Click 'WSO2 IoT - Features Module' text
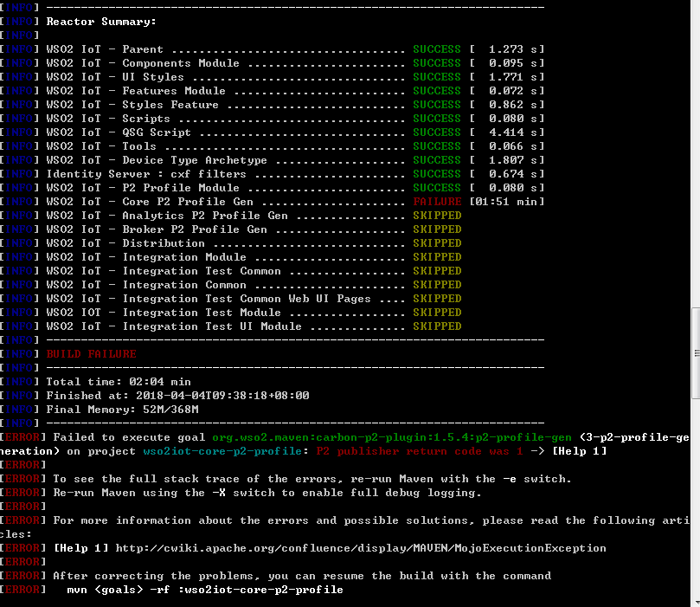Screen dimensions: 700x607 click(x=136, y=91)
